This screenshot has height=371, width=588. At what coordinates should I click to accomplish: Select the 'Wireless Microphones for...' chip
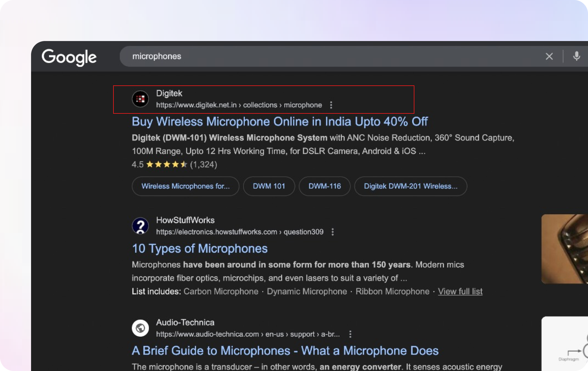tap(186, 186)
